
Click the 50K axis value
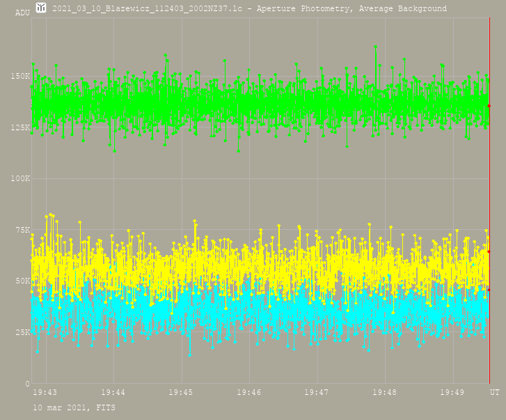click(22, 281)
